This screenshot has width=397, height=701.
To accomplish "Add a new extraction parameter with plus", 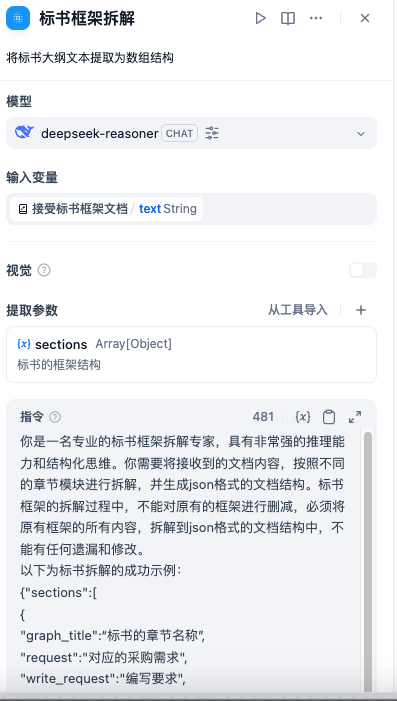I will [x=361, y=310].
